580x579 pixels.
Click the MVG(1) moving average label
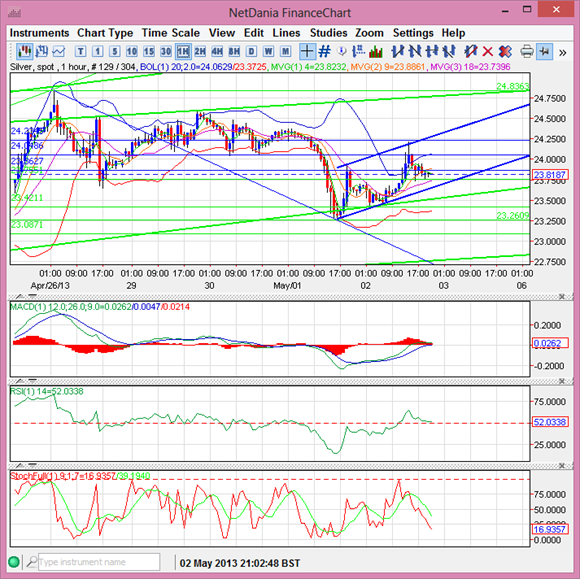(309, 67)
